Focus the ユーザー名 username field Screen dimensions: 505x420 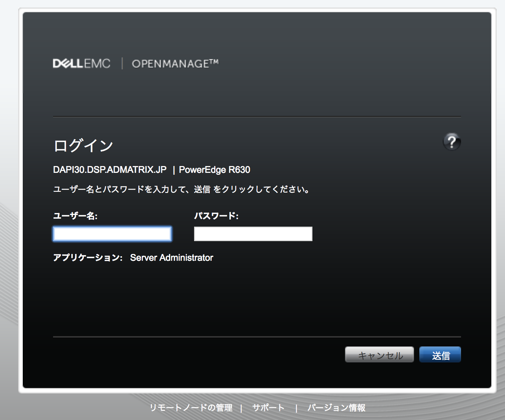(x=112, y=234)
